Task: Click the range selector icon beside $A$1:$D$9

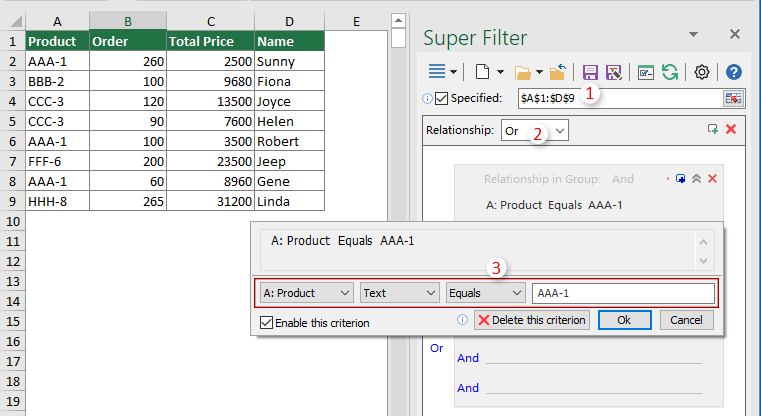Action: [x=735, y=98]
